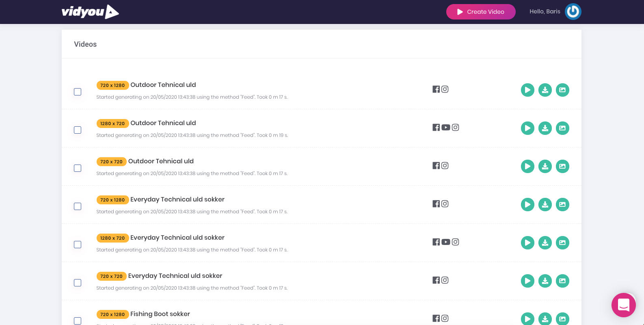This screenshot has height=325, width=644.
Task: Click the Fishing Boot sokker video title
Action: pos(160,314)
